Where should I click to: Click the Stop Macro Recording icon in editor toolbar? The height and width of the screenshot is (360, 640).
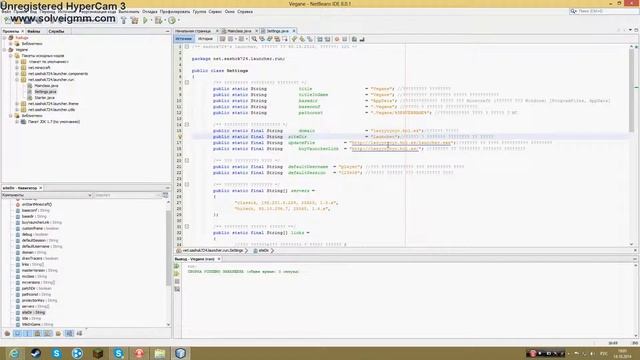pos(344,39)
